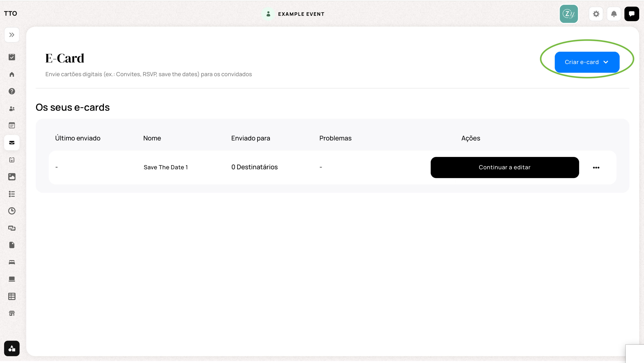Open settings gear icon

pyautogui.click(x=596, y=14)
